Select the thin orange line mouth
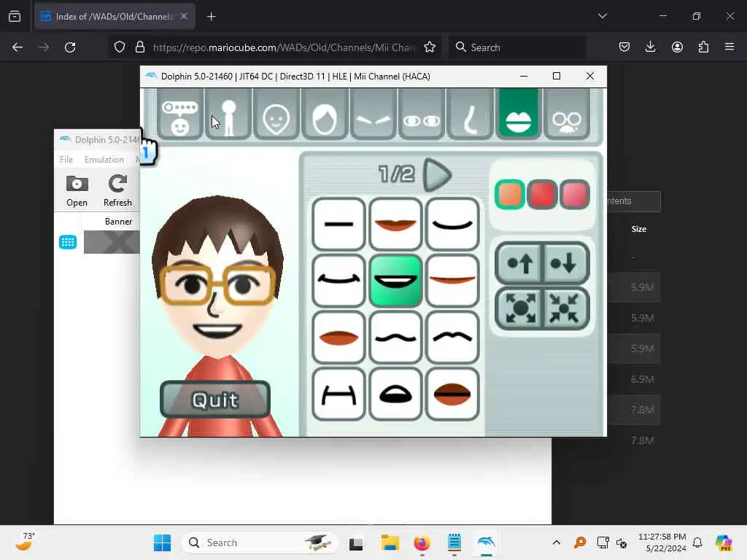The width and height of the screenshot is (747, 560). [452, 281]
